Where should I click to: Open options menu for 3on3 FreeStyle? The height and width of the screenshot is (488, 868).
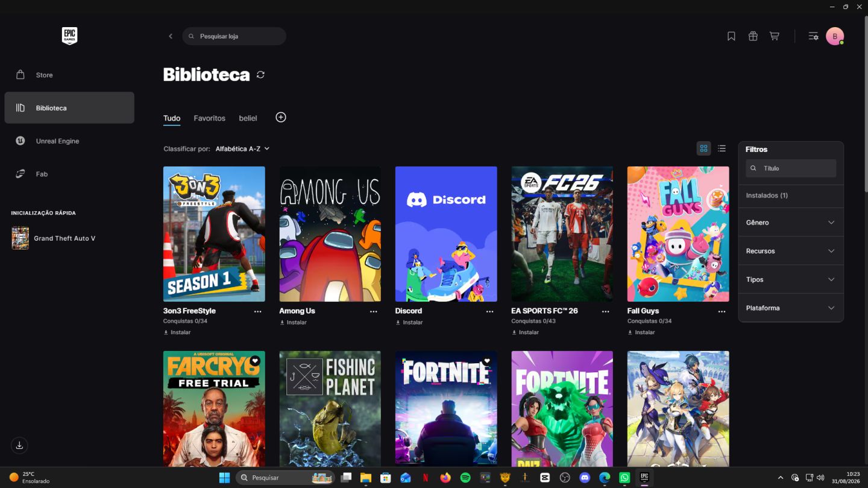(258, 311)
